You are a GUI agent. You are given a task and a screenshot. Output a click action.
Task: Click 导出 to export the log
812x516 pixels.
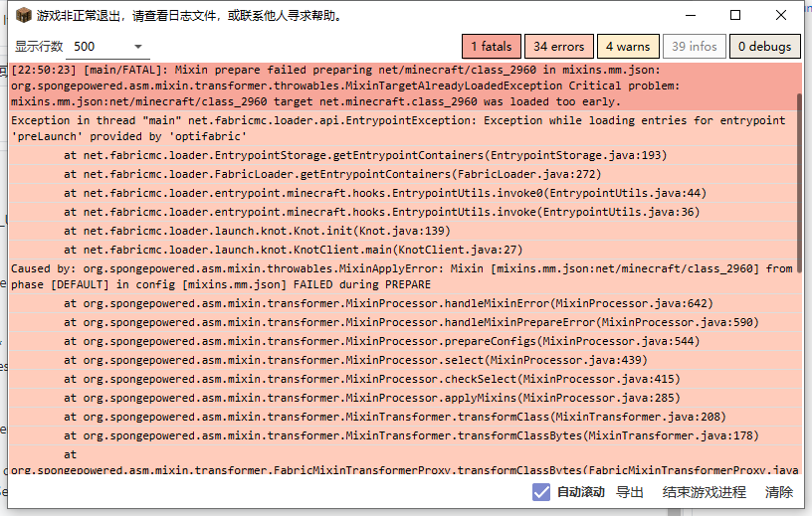[x=630, y=492]
